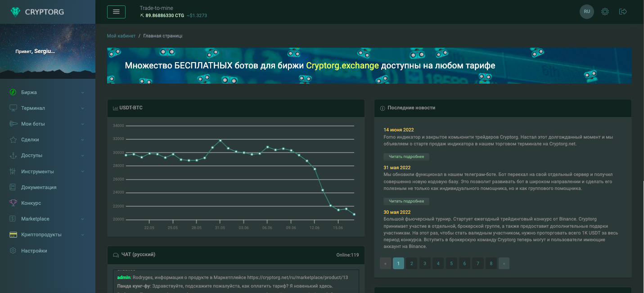This screenshot has height=293, width=644.
Task: Open the Мой кабинет breadcrumb link
Action: 121,36
